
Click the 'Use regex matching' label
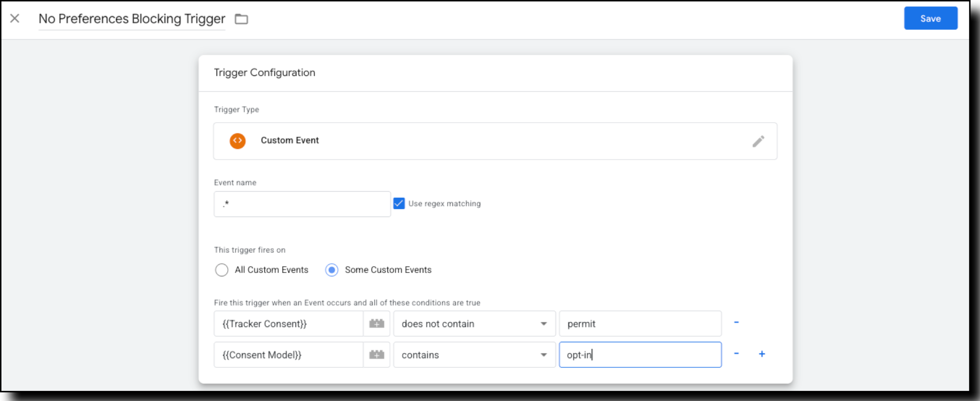point(445,204)
